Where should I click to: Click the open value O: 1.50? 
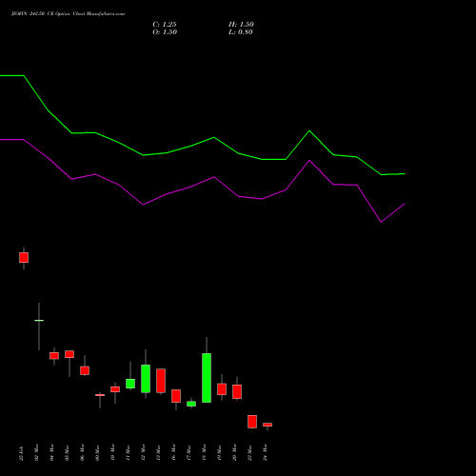(x=165, y=32)
